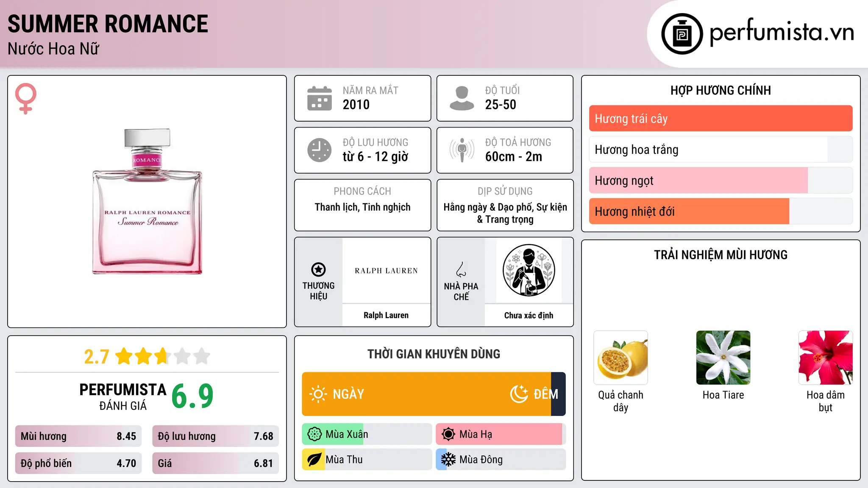
Task: Select the Hương trái cây accord bar
Action: click(721, 119)
